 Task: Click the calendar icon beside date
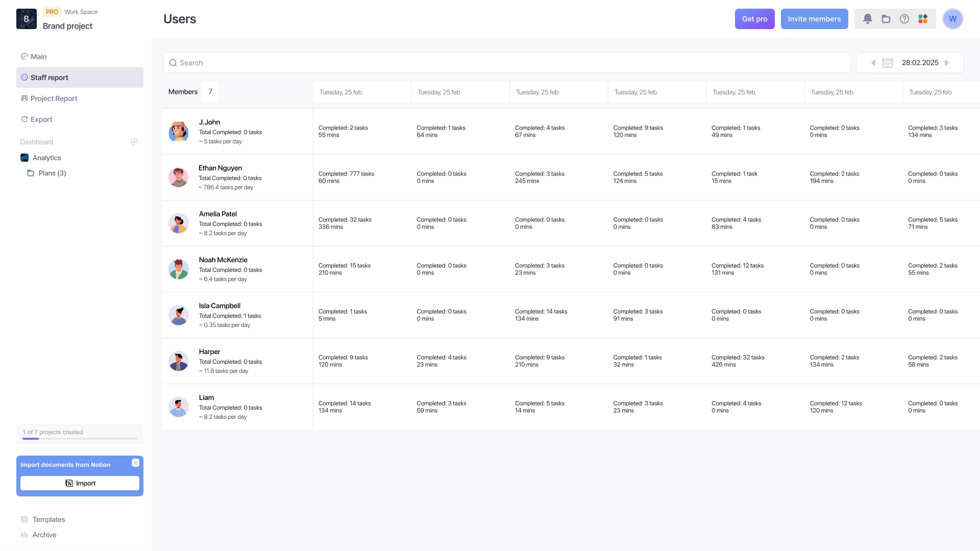click(888, 63)
